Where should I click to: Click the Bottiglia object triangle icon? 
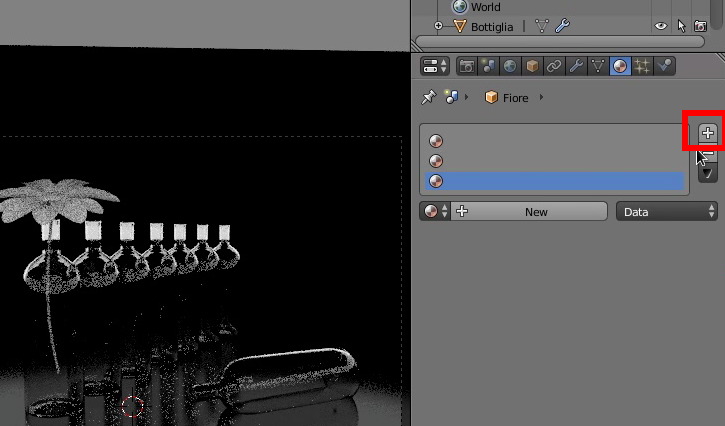[x=459, y=26]
